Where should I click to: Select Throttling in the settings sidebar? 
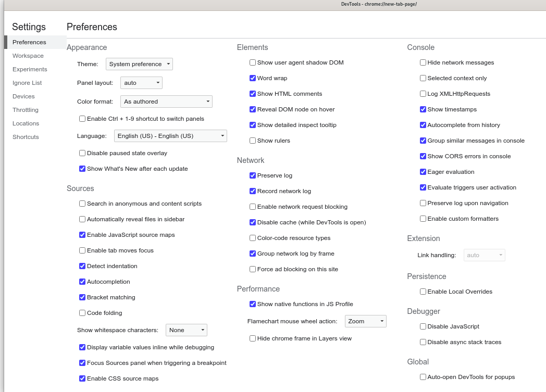[x=26, y=110]
